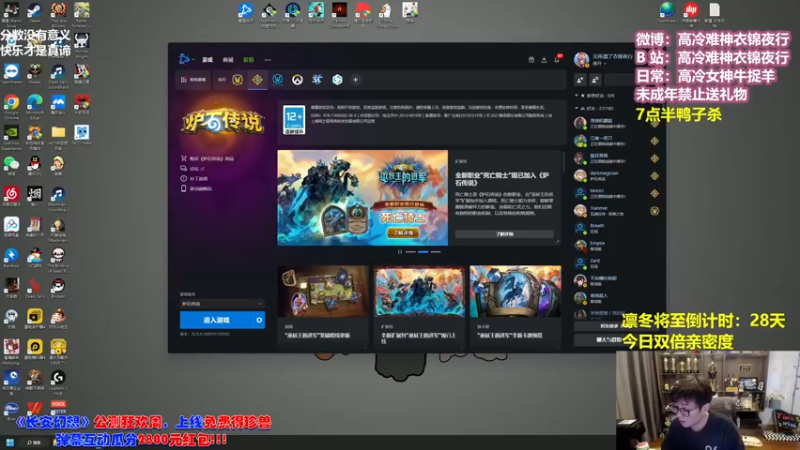Open the patch notes clock link

point(194,179)
